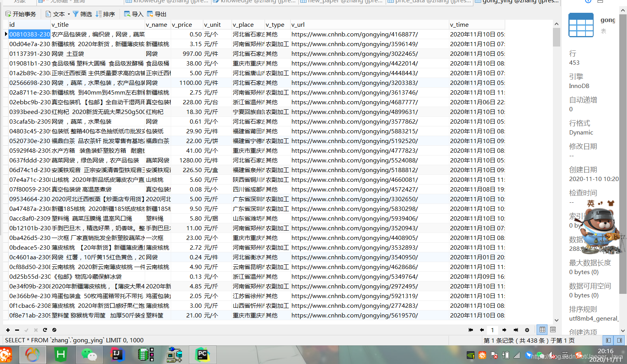
Task: Switch to grid view
Action: pos(542,330)
